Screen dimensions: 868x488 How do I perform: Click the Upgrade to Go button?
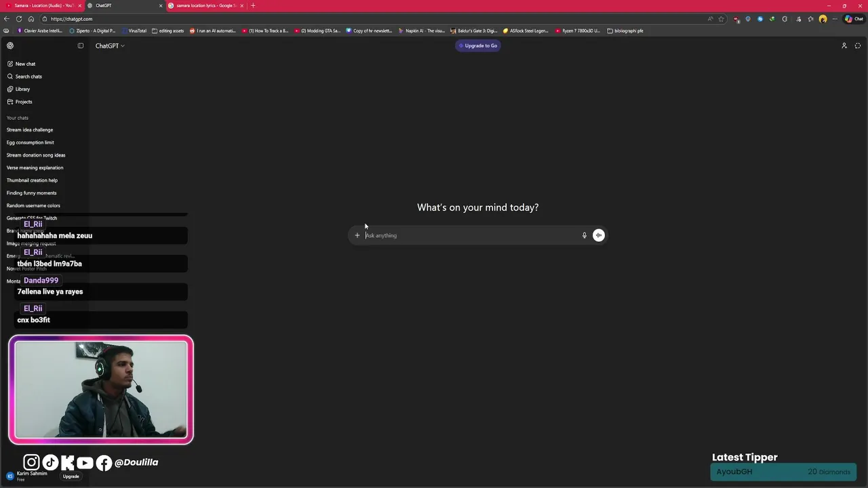click(x=478, y=45)
